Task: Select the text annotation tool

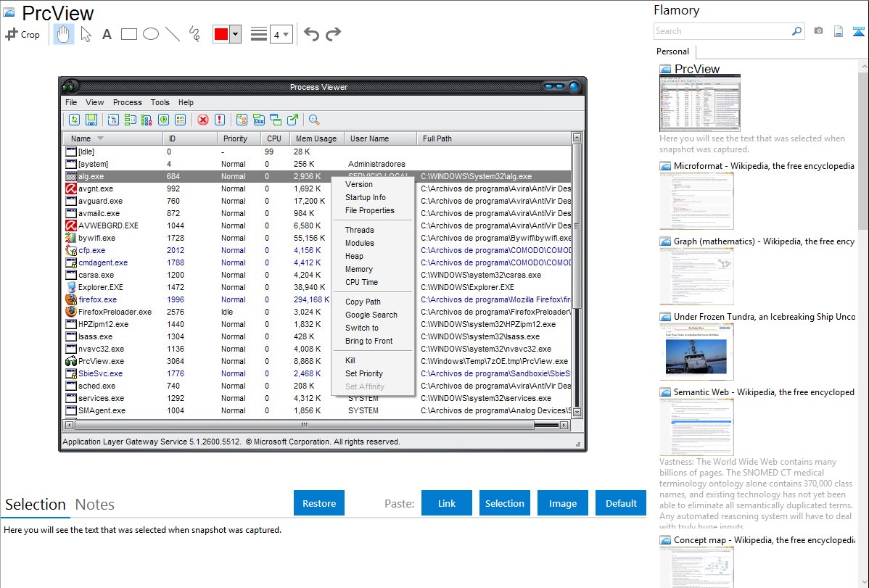Action: pyautogui.click(x=107, y=34)
